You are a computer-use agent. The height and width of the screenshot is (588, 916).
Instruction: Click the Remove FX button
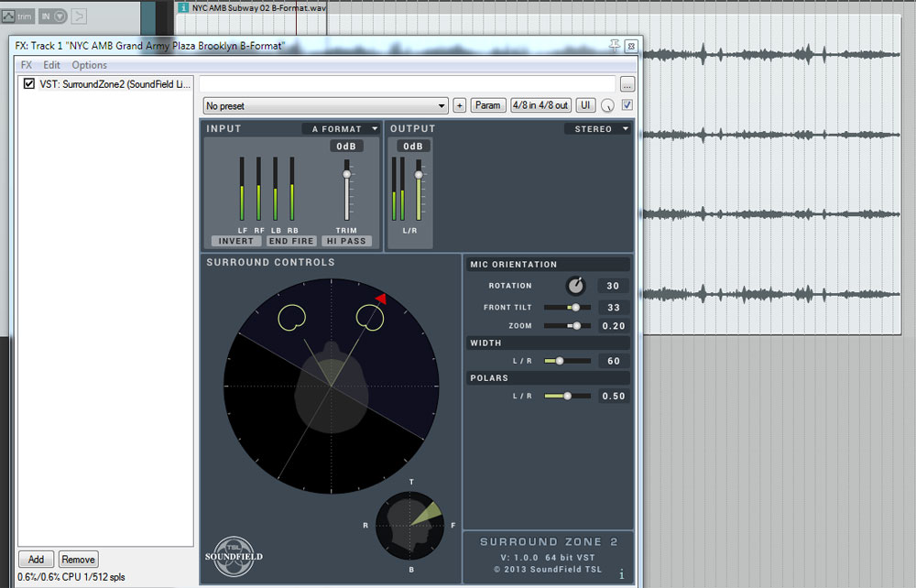[78, 560]
